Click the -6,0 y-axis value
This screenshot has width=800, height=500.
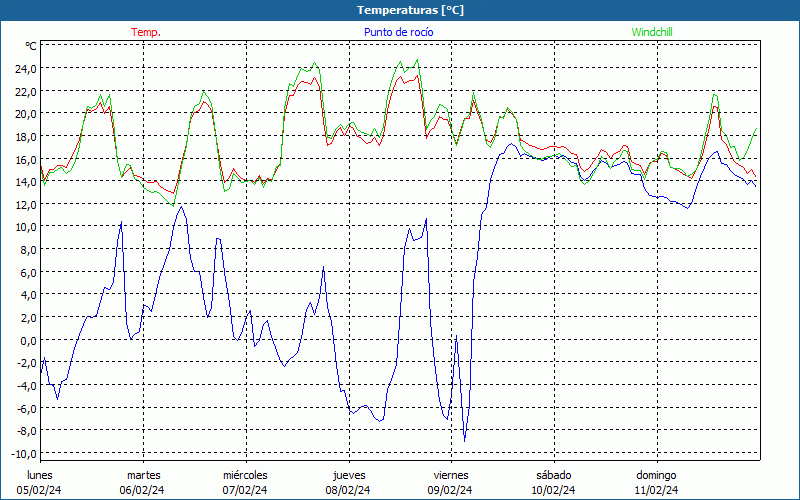click(27, 408)
